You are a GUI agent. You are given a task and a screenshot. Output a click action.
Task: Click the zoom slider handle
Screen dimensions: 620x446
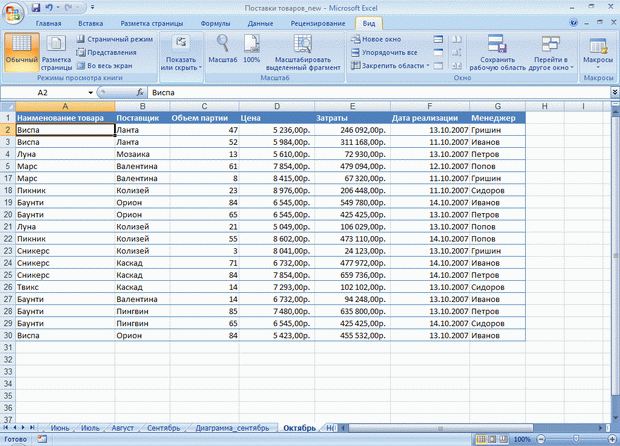coord(576,439)
